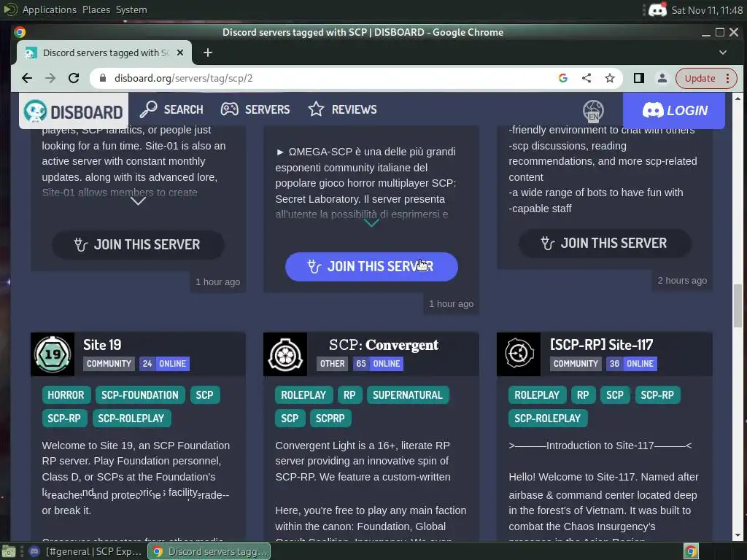The image size is (747, 560).
Task: Select the OTHER category badge
Action: [333, 364]
